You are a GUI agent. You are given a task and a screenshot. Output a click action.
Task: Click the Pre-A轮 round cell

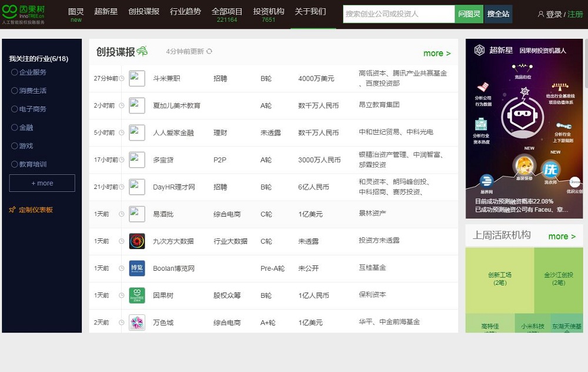272,268
